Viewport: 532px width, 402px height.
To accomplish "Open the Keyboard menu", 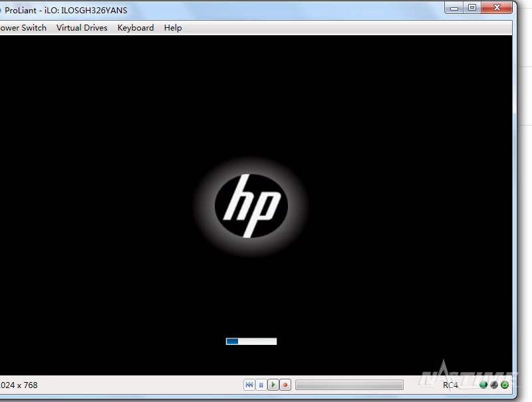I will 136,28.
